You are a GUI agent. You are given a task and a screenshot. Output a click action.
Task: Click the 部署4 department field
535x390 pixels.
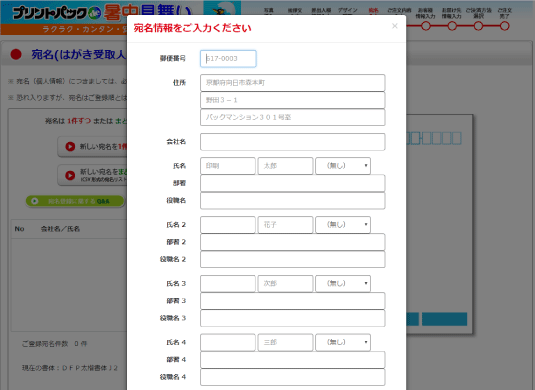(293, 360)
